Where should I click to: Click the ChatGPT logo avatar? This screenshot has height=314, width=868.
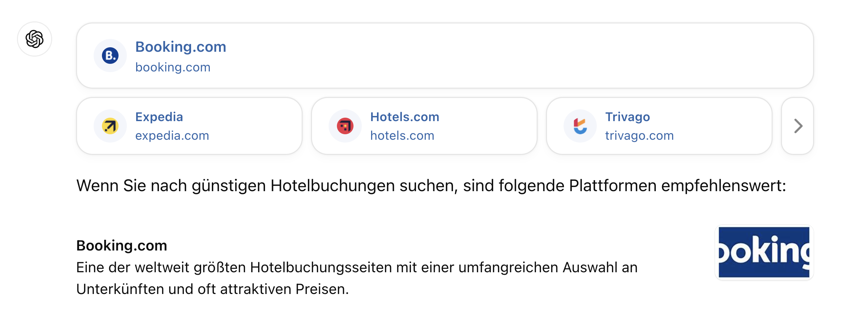(x=35, y=39)
